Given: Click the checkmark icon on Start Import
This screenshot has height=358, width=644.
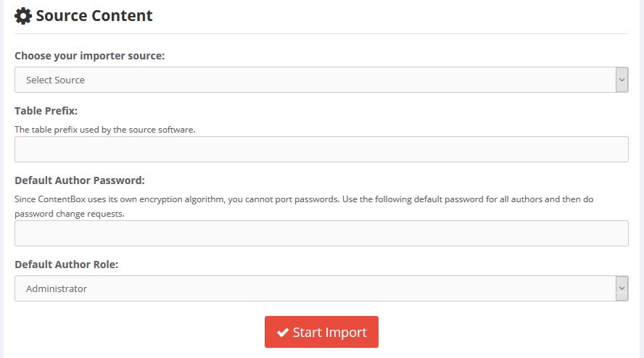Looking at the screenshot, I should coord(283,333).
